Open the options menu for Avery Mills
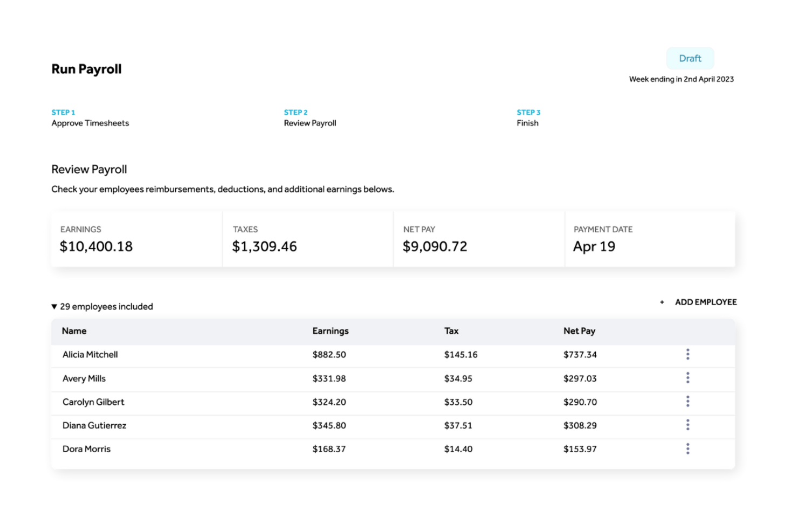The image size is (798, 532). [687, 378]
